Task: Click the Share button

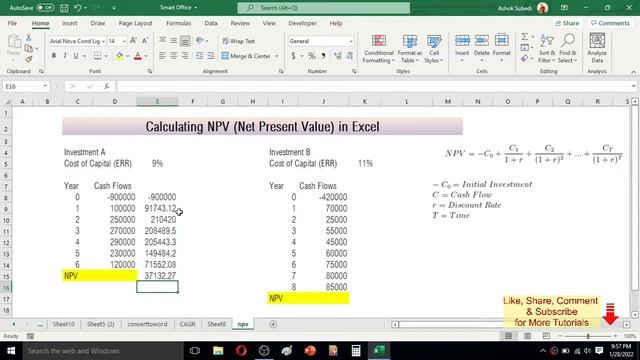Action: pyautogui.click(x=568, y=23)
